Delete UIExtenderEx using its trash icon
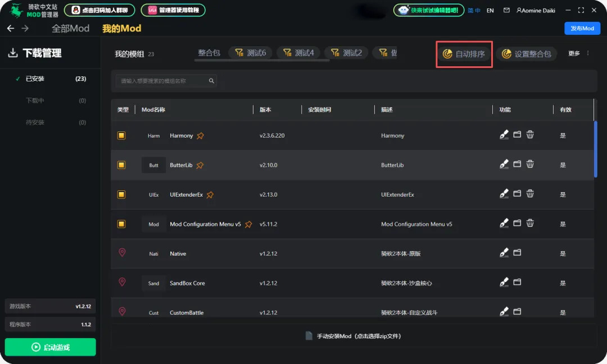Viewport: 607px width, 364px height. [530, 194]
